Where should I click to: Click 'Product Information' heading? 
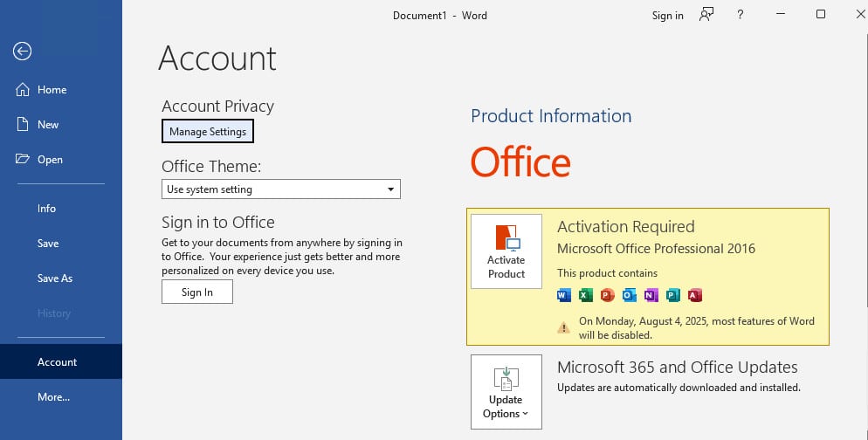pyautogui.click(x=551, y=115)
